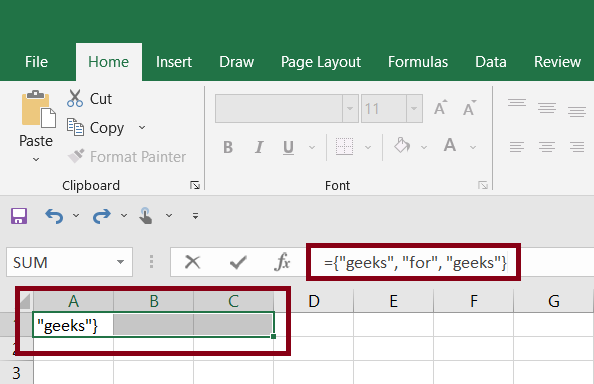Expand the font color palette arrow

click(473, 147)
